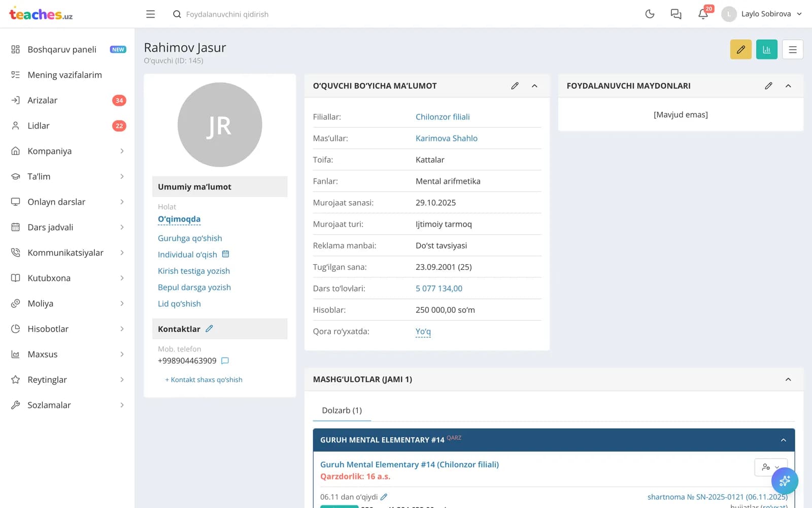This screenshot has height=508, width=812.
Task: Open Chilonzor filiali branch link
Action: [443, 117]
